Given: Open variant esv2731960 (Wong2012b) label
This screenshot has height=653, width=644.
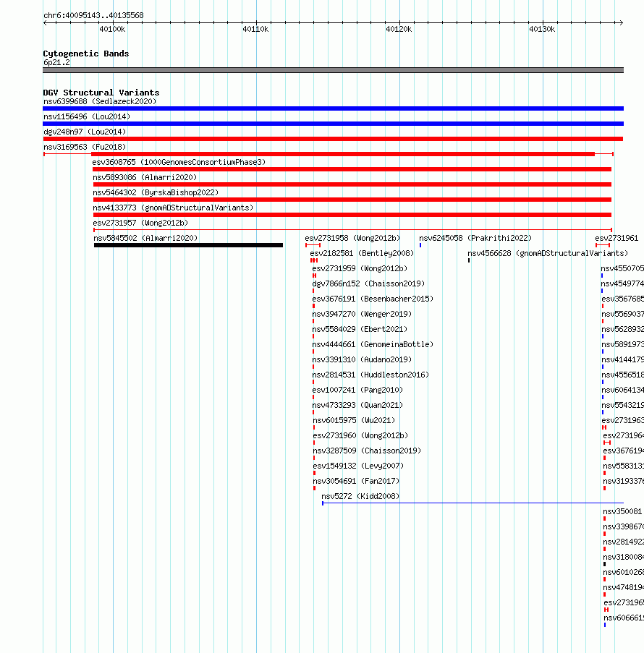Looking at the screenshot, I should pos(360,436).
